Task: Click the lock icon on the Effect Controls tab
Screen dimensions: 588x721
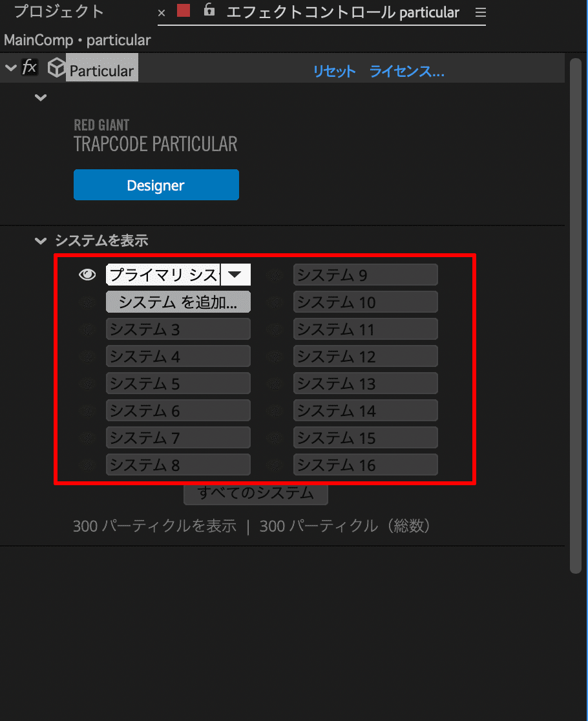Action: 208,12
